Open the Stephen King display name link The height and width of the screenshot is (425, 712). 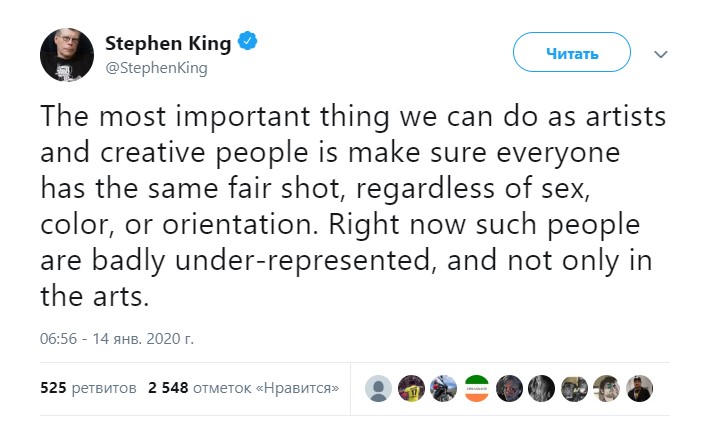tap(168, 43)
